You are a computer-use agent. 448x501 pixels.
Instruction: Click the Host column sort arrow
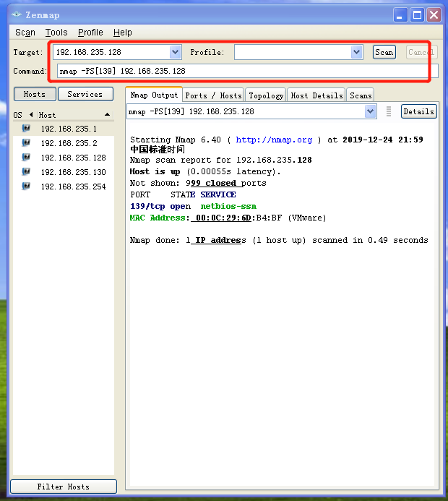point(107,115)
